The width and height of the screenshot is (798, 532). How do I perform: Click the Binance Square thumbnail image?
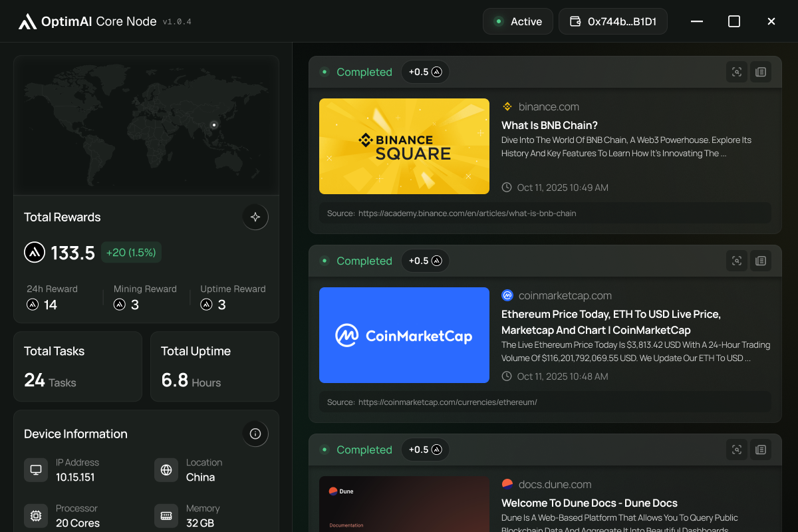(x=404, y=146)
